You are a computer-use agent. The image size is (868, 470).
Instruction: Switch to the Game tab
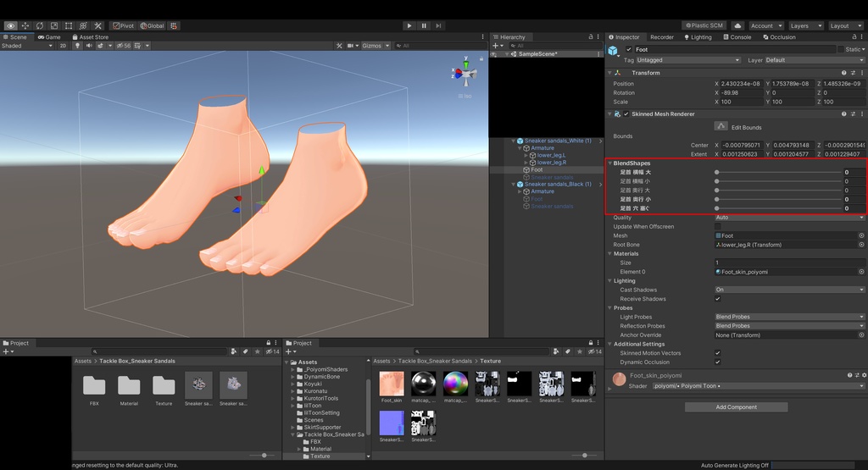pos(49,37)
